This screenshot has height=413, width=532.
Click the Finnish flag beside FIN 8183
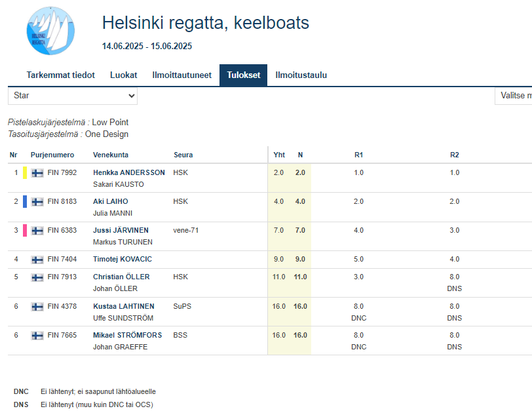pyautogui.click(x=37, y=202)
